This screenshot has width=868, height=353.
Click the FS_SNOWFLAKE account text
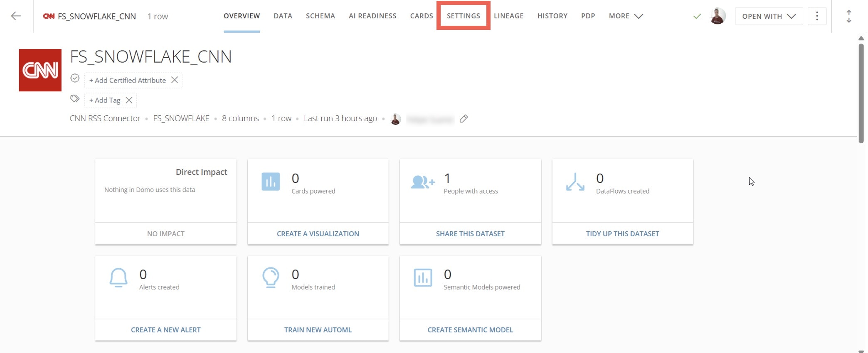click(181, 118)
